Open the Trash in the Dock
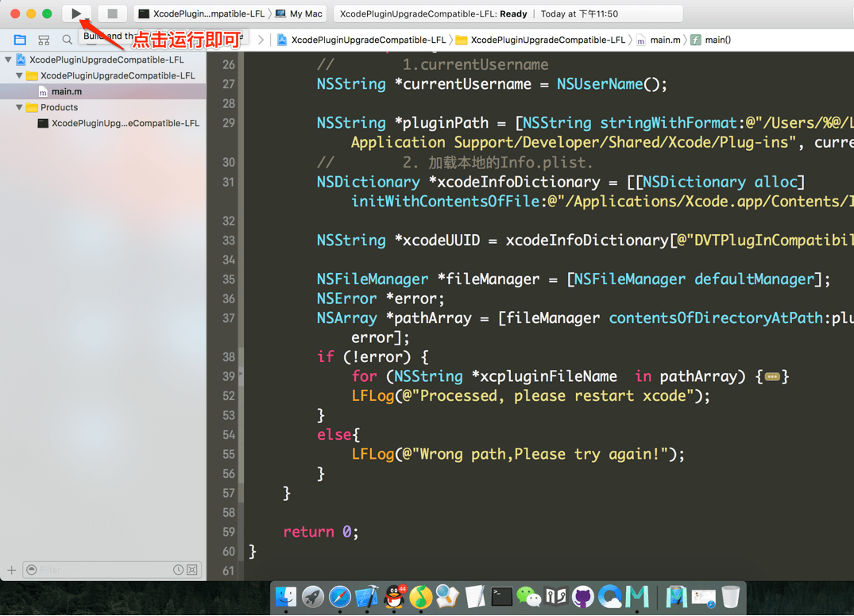 731,597
